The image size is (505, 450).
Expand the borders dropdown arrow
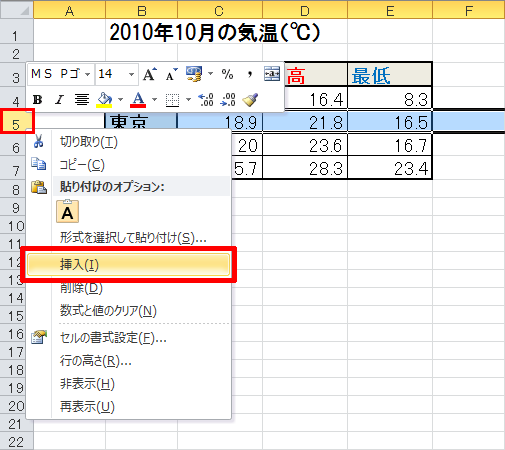point(188,100)
